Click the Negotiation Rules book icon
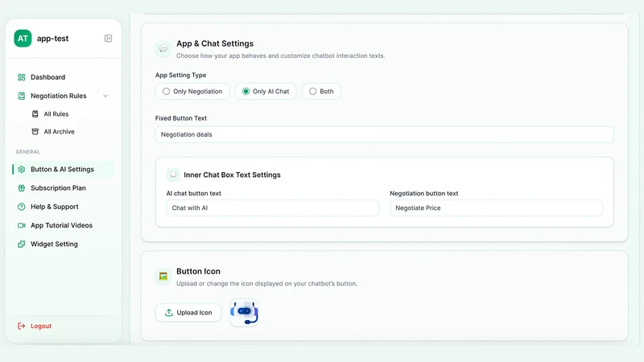Image resolution: width=644 pixels, height=362 pixels. pos(22,96)
